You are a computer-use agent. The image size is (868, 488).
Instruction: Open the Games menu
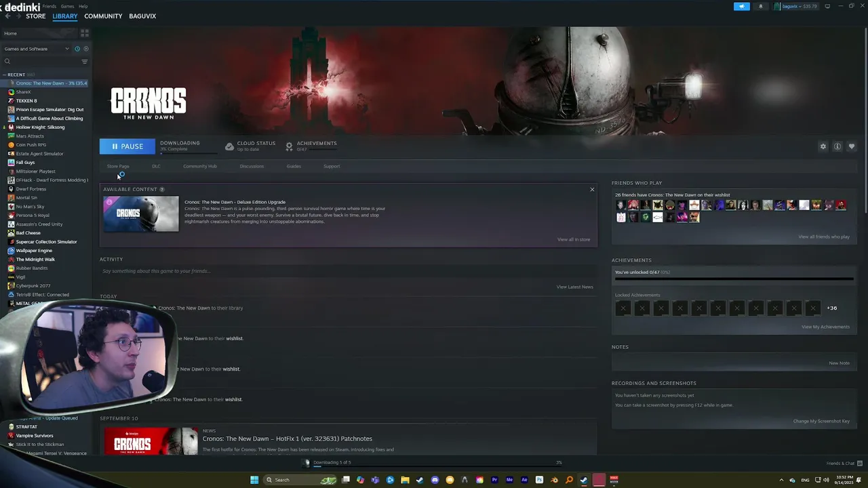(68, 6)
